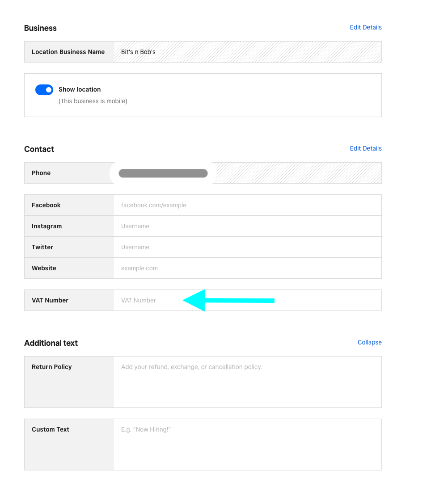
Task: Collapse the Additional text section
Action: pyautogui.click(x=369, y=342)
